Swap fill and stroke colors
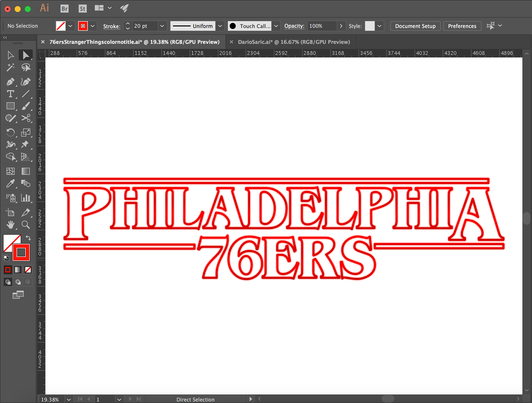This screenshot has height=403, width=532. 28,238
